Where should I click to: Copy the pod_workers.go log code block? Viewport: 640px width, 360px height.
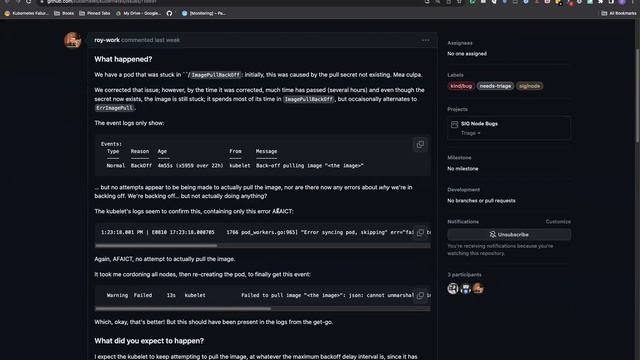[420, 232]
